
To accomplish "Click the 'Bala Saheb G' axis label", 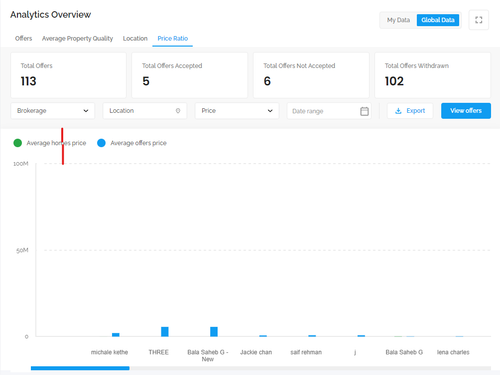I will [404, 352].
